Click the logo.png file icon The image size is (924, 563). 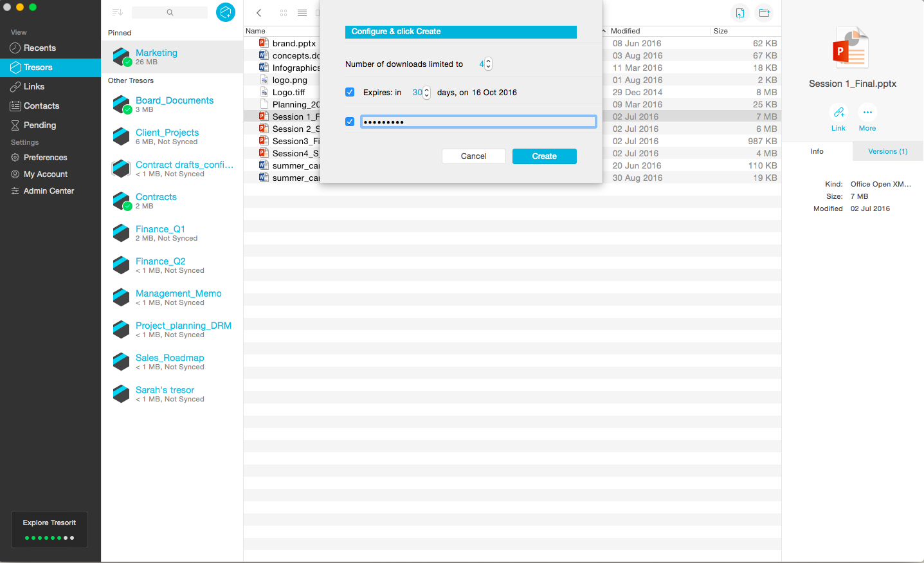264,80
